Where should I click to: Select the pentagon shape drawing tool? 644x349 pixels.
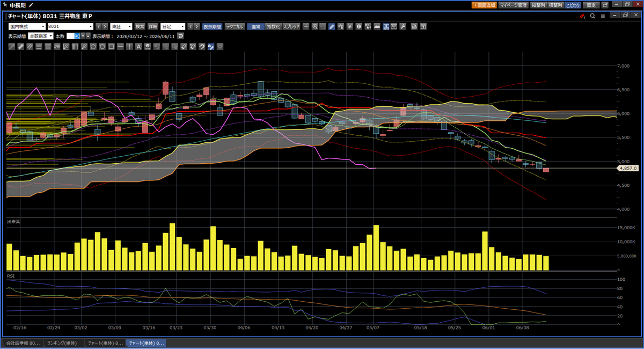93,47
